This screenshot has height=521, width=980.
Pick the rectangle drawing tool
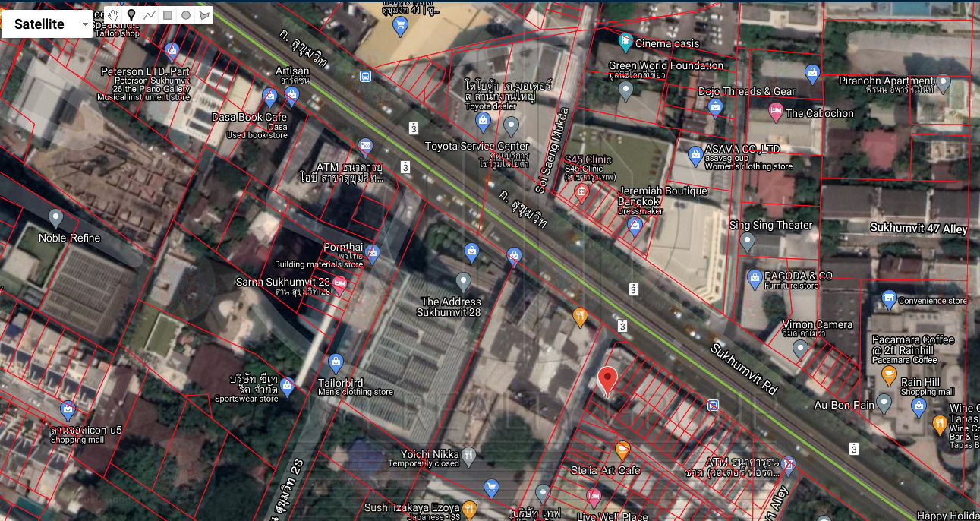(168, 15)
